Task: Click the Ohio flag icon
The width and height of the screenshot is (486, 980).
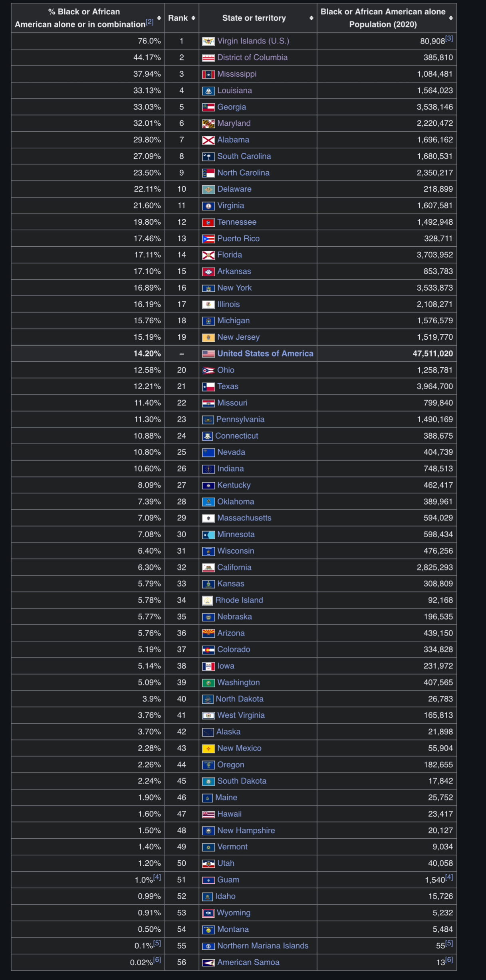Action: pos(208,370)
